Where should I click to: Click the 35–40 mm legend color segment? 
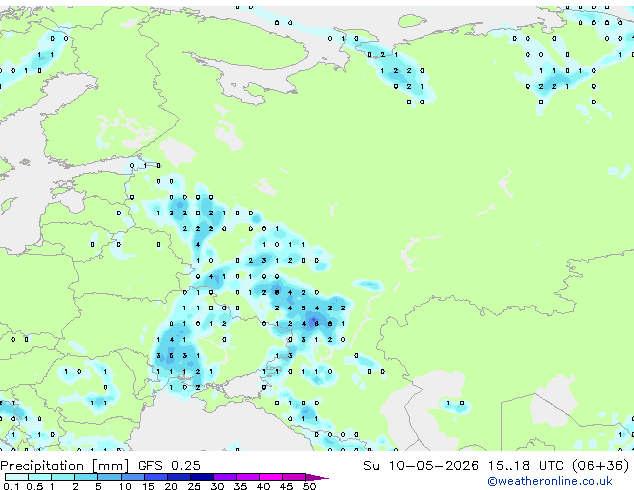pos(247,477)
